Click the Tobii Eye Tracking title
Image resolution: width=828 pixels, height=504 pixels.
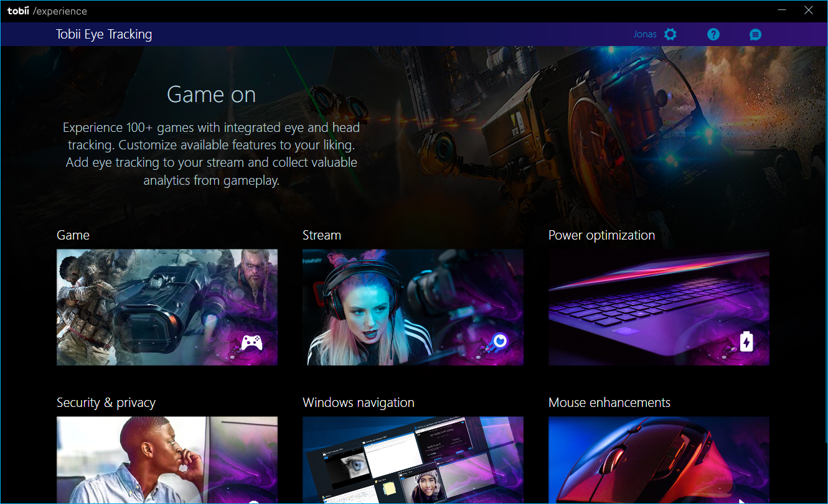104,34
